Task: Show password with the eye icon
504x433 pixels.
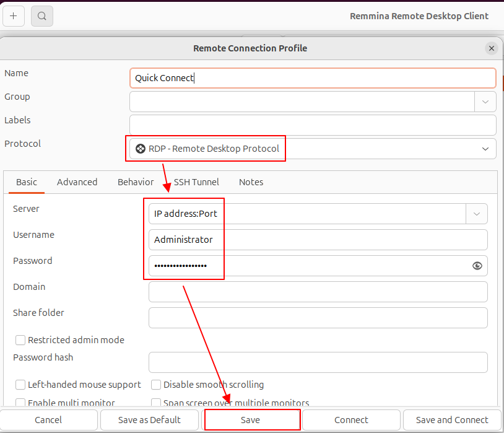Action: tap(477, 266)
